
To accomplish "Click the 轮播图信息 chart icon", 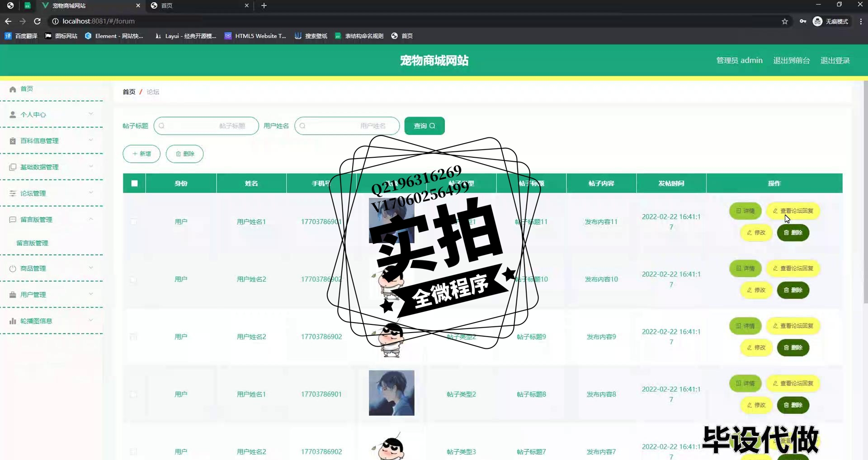I will pos(13,321).
